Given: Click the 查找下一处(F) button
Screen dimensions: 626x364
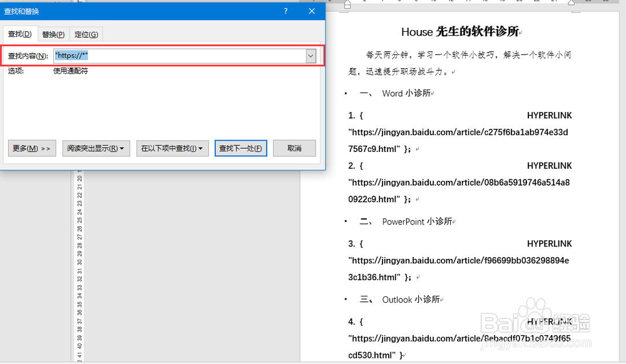Looking at the screenshot, I should pyautogui.click(x=241, y=148).
